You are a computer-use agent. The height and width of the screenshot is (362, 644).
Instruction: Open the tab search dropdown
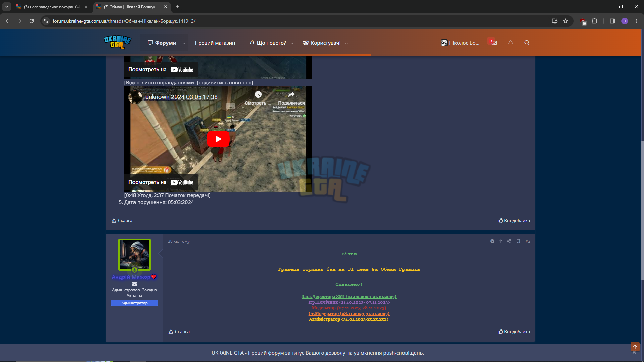[x=7, y=7]
